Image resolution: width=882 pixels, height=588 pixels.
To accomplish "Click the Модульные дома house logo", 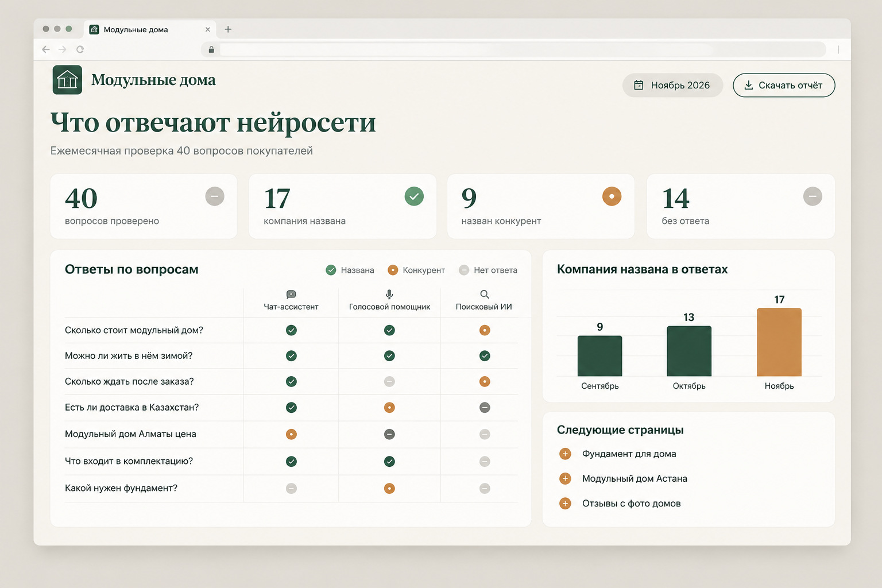I will 67,80.
